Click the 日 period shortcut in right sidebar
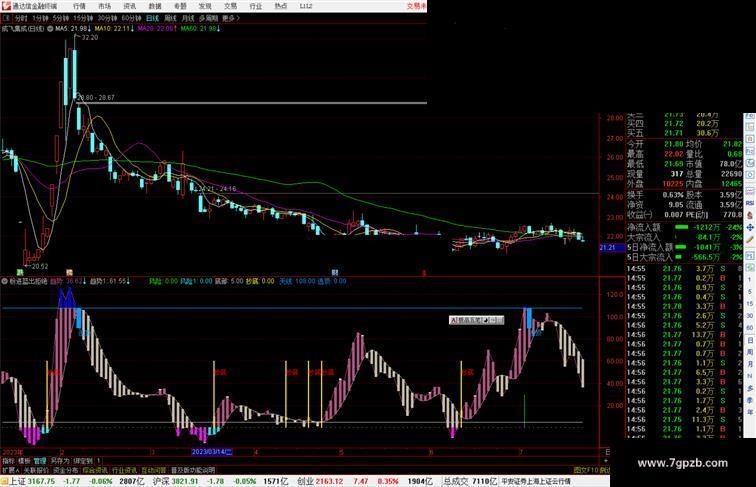 pos(750,340)
